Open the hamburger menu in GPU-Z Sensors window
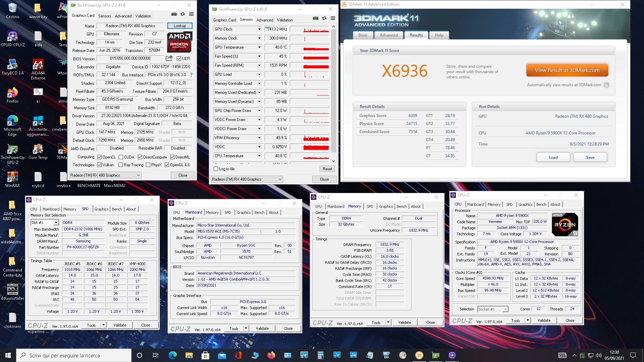The height and width of the screenshot is (362, 644). point(333,18)
